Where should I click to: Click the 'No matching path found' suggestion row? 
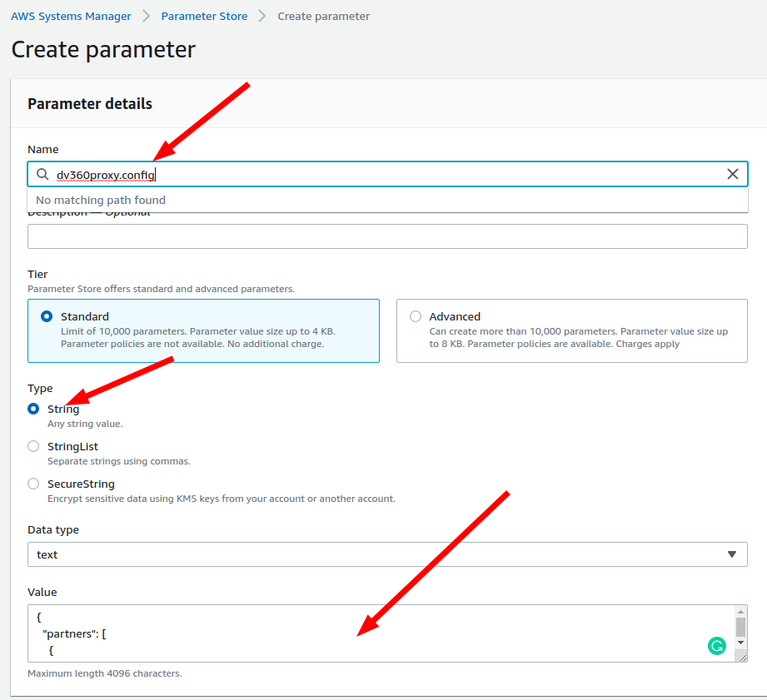coord(387,200)
